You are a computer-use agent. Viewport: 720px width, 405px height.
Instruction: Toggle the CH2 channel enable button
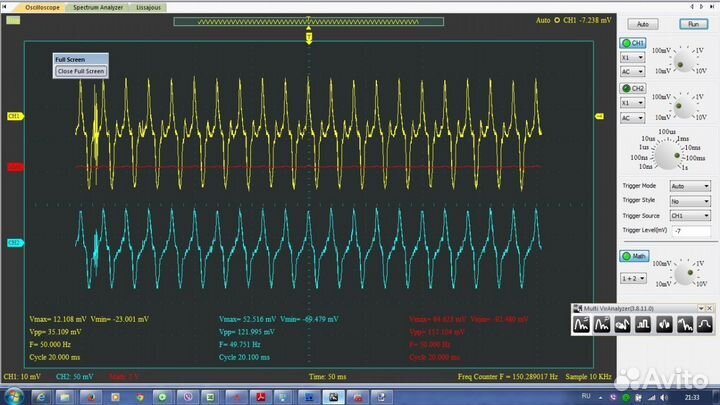click(632, 89)
